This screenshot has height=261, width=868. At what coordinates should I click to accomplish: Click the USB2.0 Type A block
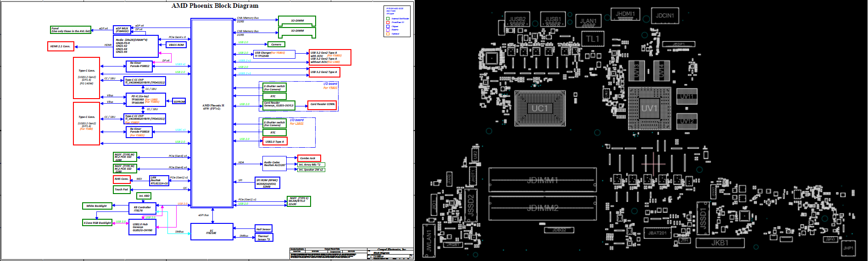coord(275,142)
